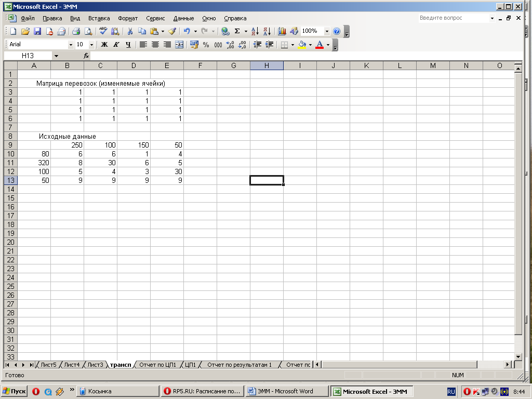This screenshot has width=532, height=399.
Task: Toggle underline (Ч) formatting
Action: click(128, 45)
